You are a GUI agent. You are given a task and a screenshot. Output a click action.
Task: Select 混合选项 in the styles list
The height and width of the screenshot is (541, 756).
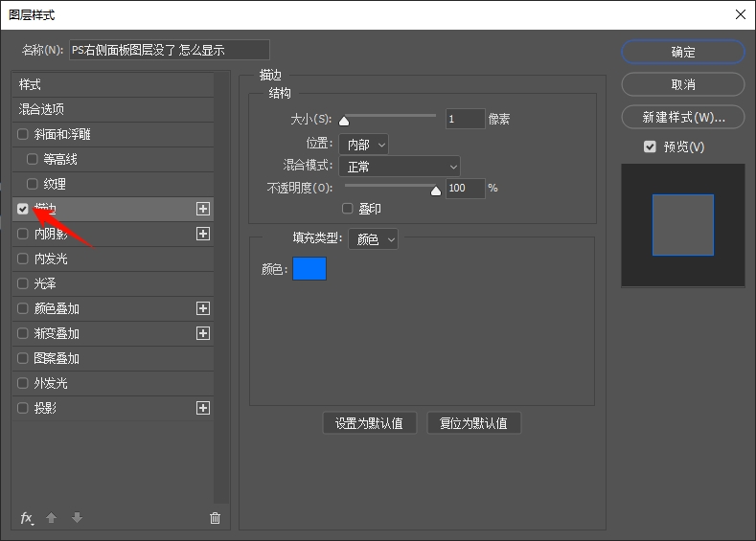click(42, 109)
